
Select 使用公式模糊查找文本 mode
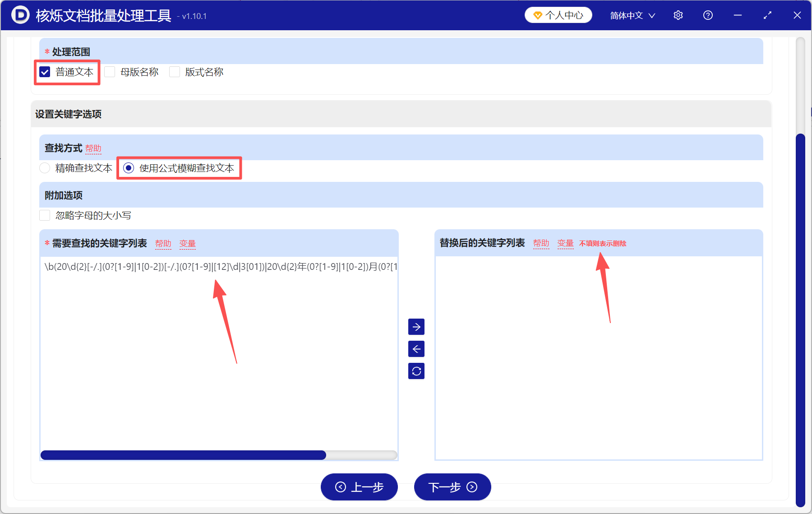click(x=129, y=167)
